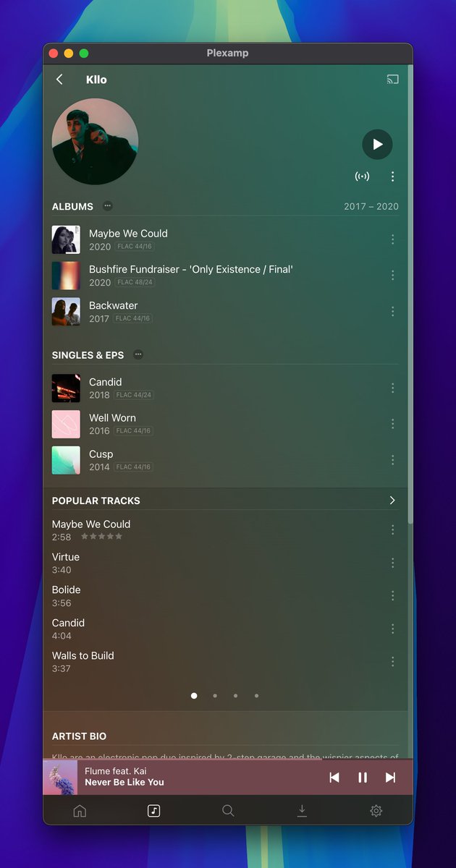Open options for Candid popular track
Image resolution: width=456 pixels, height=868 pixels.
(x=392, y=629)
